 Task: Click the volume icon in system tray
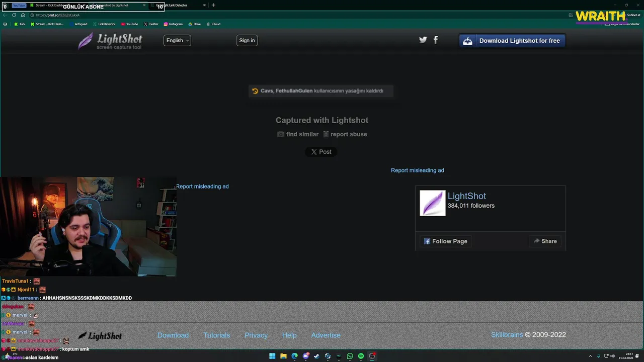[612, 356]
